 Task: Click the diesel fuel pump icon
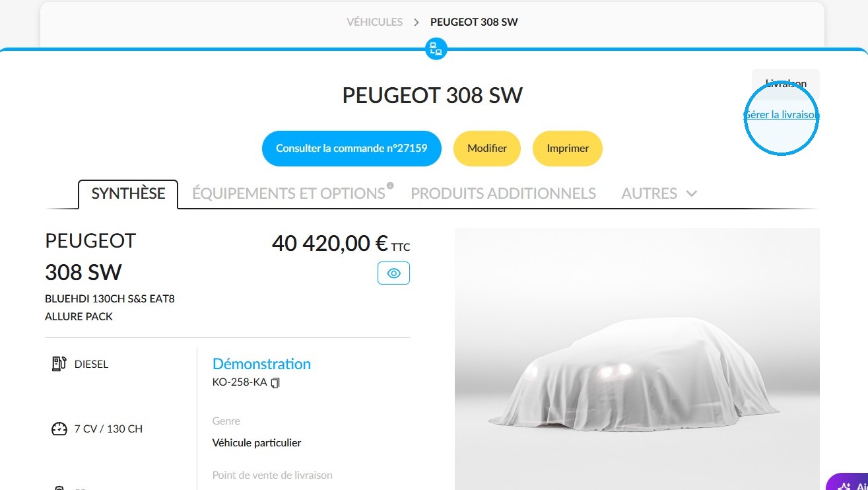tap(59, 363)
